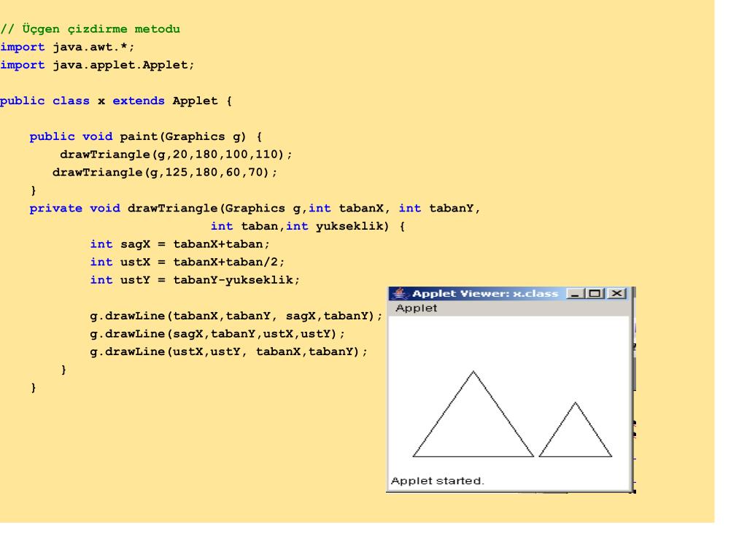Click the 'drawTriangle(g,125,180,60,70);' line
The height and width of the screenshot is (560, 747).
click(x=164, y=172)
